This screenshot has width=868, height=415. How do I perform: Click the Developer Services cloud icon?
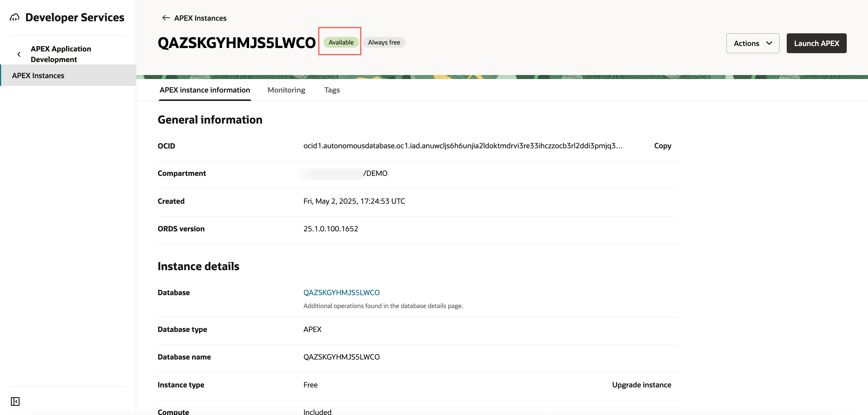pos(14,17)
